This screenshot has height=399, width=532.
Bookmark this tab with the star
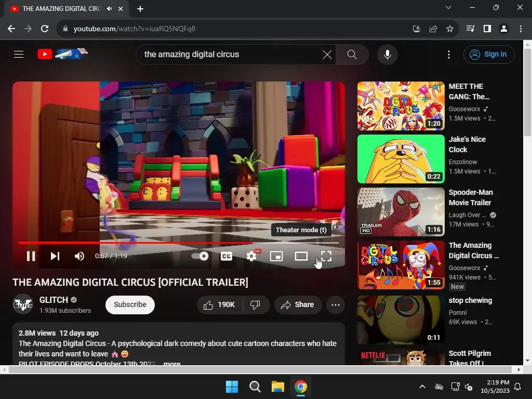click(x=449, y=29)
